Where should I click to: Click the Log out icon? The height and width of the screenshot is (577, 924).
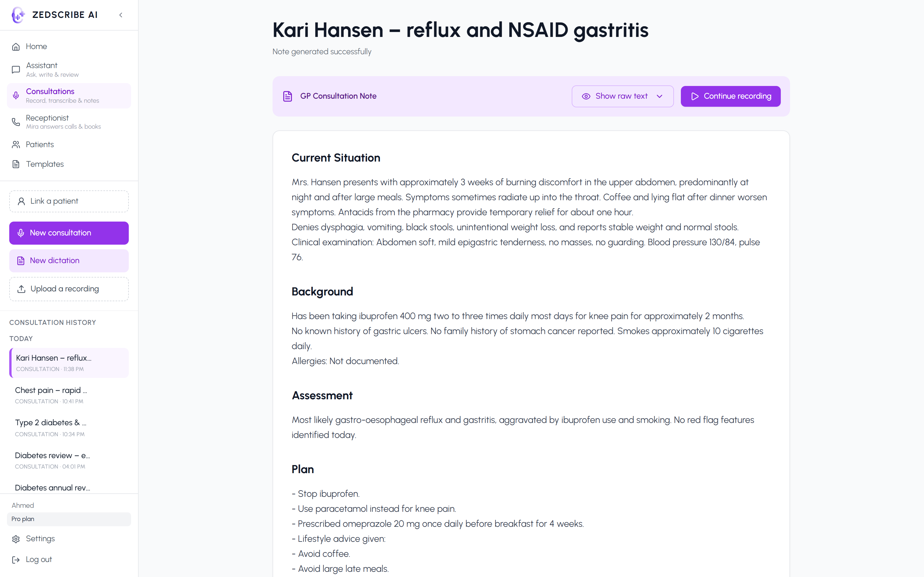16,559
